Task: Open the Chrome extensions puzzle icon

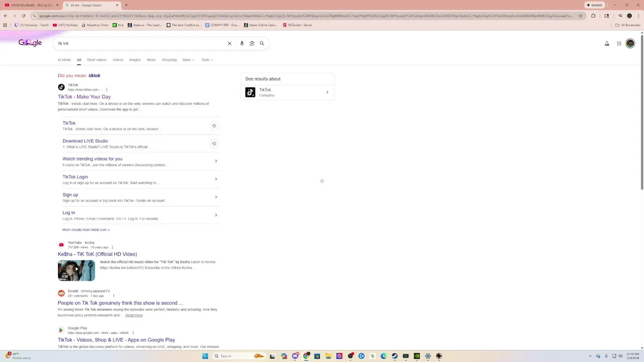Action: 593,16
